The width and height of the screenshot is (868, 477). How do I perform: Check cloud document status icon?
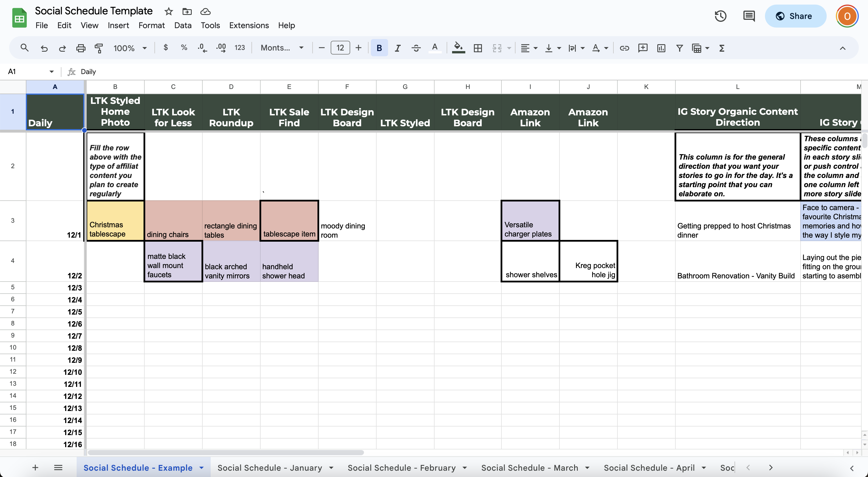[x=205, y=11]
